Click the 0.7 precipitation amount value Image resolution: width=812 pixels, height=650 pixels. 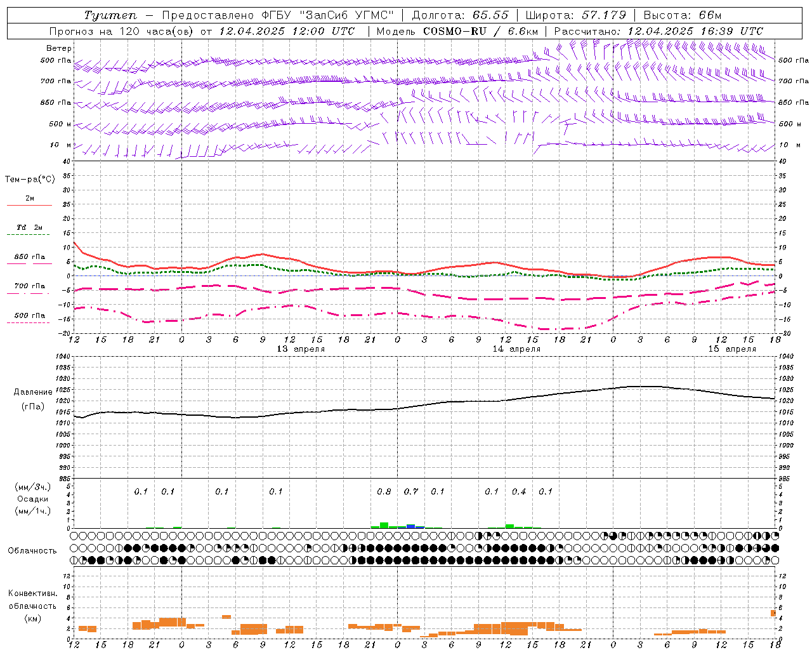[x=411, y=491]
